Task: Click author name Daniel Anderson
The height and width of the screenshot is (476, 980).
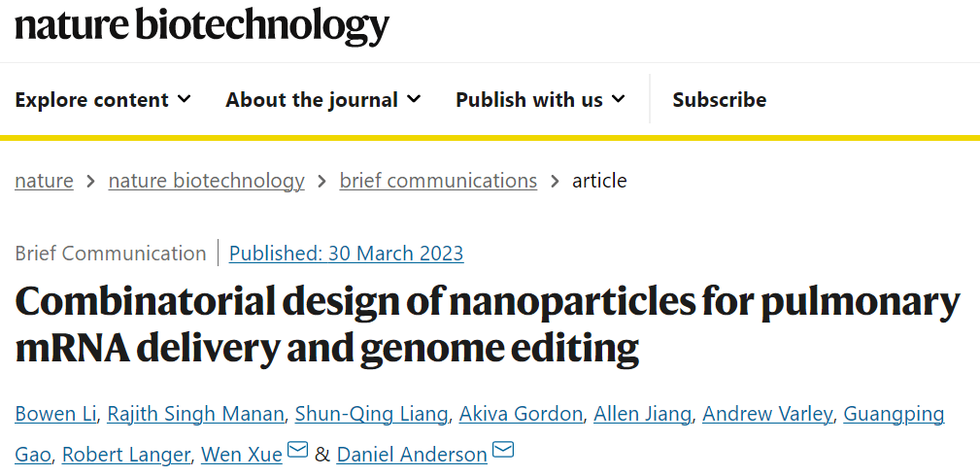Action: point(412,454)
